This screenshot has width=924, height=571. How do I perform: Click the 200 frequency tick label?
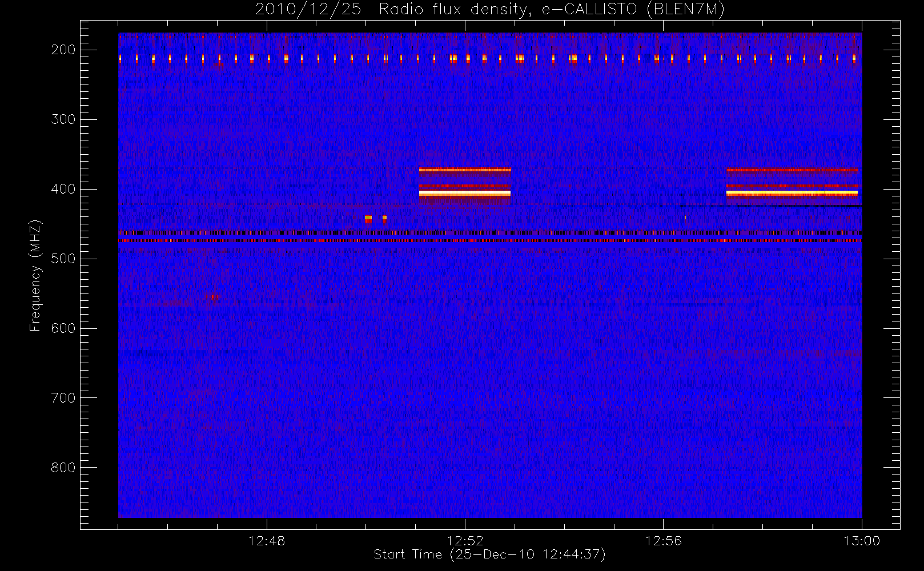(x=63, y=50)
